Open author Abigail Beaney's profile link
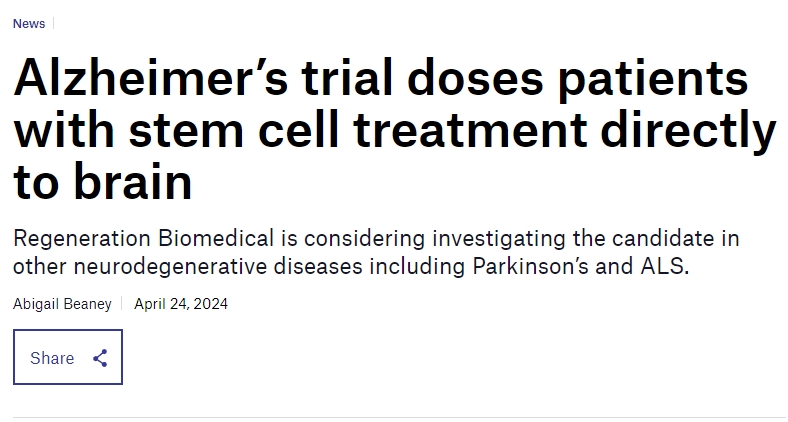Screen dimensions: 788x422 pyautogui.click(x=62, y=303)
